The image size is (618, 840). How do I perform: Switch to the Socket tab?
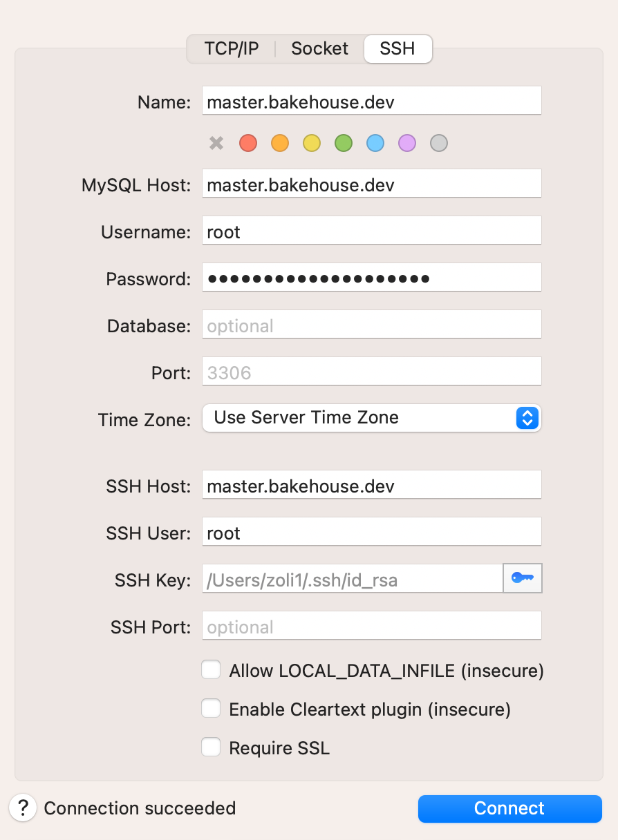click(319, 49)
